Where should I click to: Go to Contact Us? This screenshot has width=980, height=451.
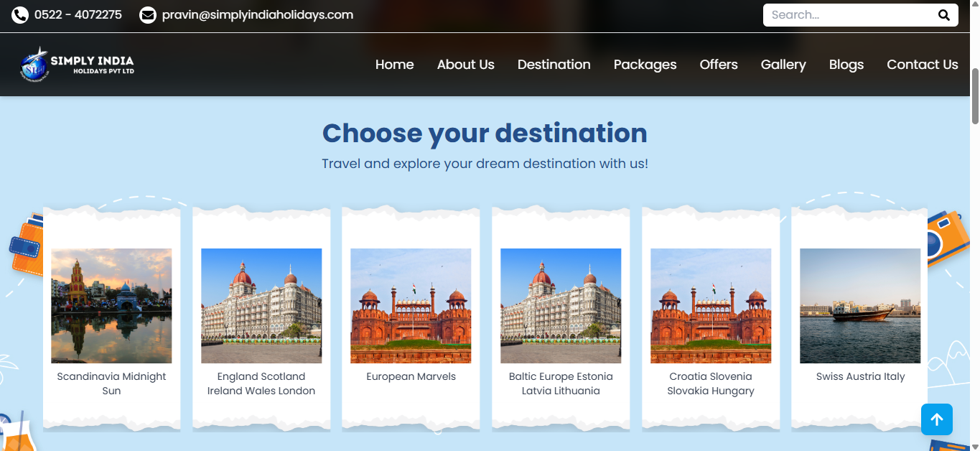point(922,65)
